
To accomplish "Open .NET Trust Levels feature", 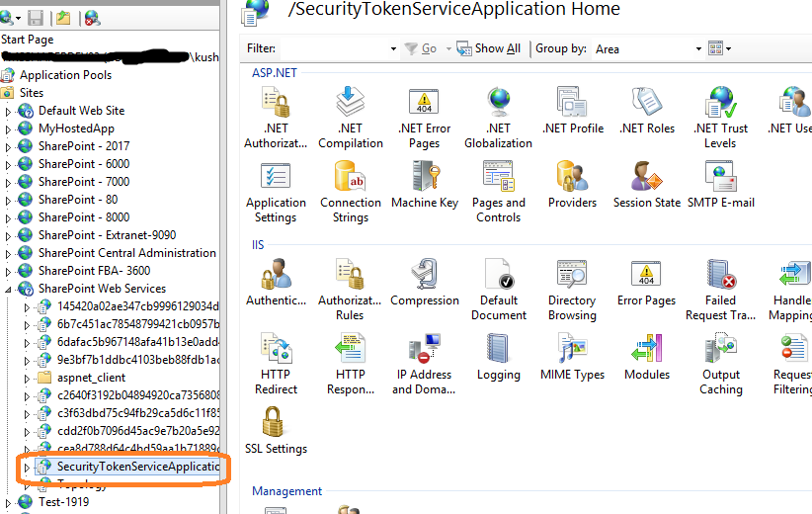I will pos(720,118).
